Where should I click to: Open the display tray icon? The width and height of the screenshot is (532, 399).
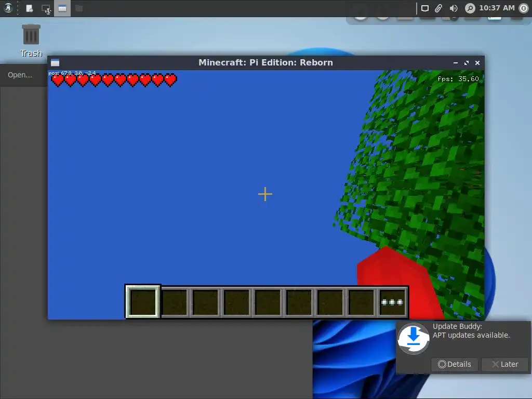pyautogui.click(x=425, y=8)
